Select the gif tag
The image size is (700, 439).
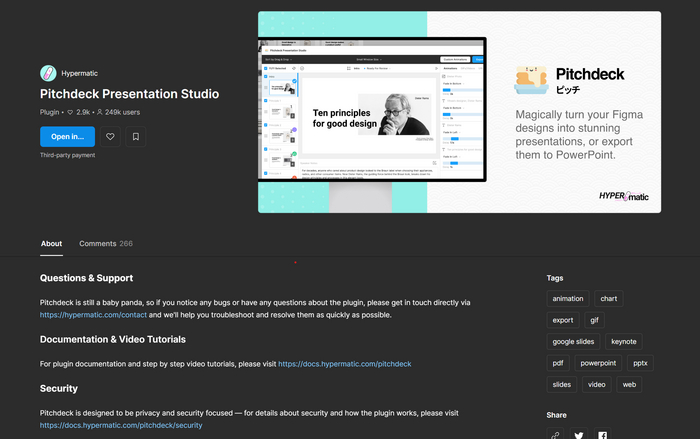(x=594, y=320)
